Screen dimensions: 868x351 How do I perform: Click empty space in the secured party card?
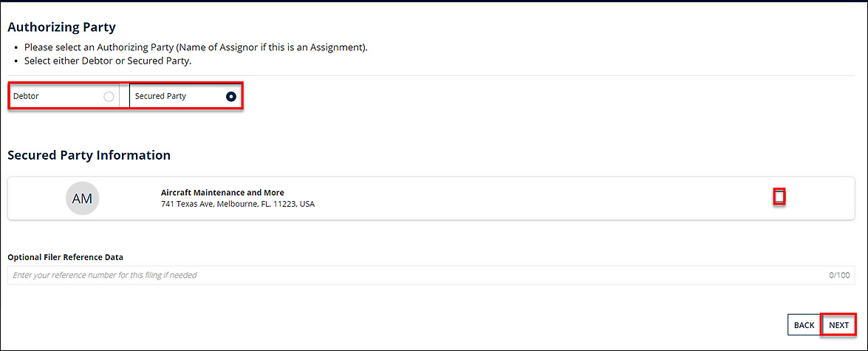pyautogui.click(x=517, y=198)
